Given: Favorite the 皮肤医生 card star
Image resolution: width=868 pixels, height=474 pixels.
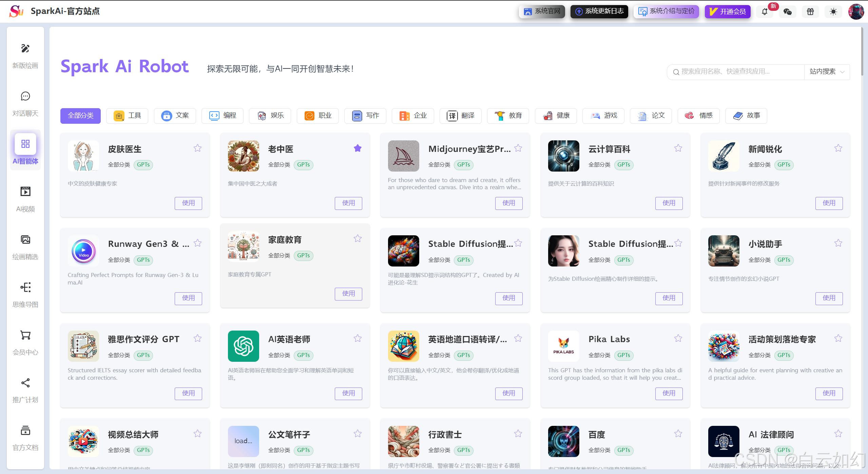Looking at the screenshot, I should click(198, 148).
